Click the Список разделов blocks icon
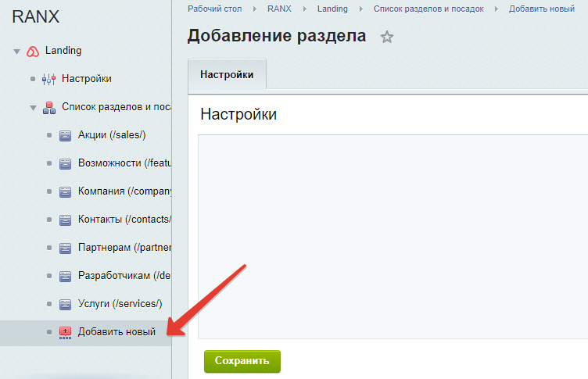This screenshot has width=588, height=379. tap(49, 108)
